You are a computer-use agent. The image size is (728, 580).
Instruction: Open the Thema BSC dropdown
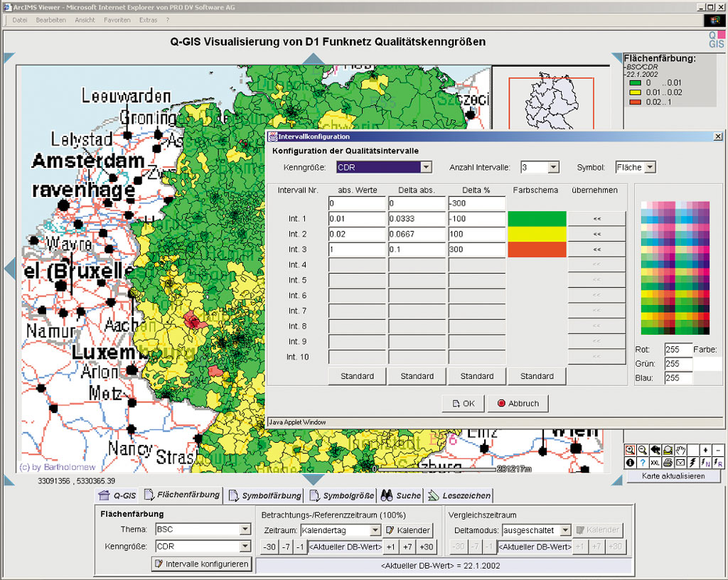(245, 530)
